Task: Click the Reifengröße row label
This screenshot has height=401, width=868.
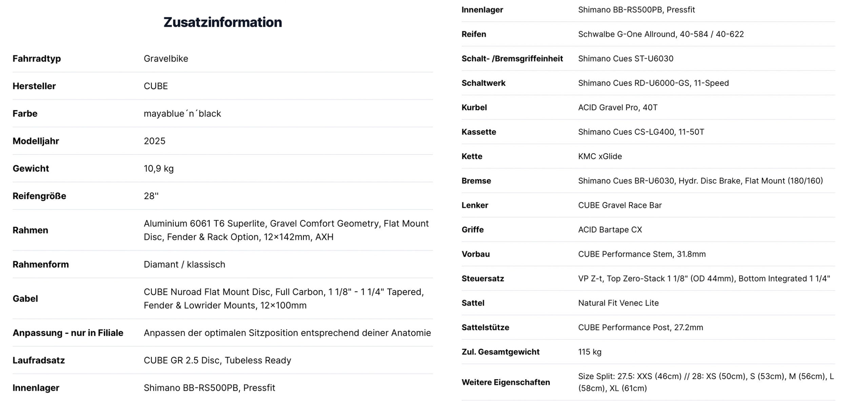Action: point(39,196)
